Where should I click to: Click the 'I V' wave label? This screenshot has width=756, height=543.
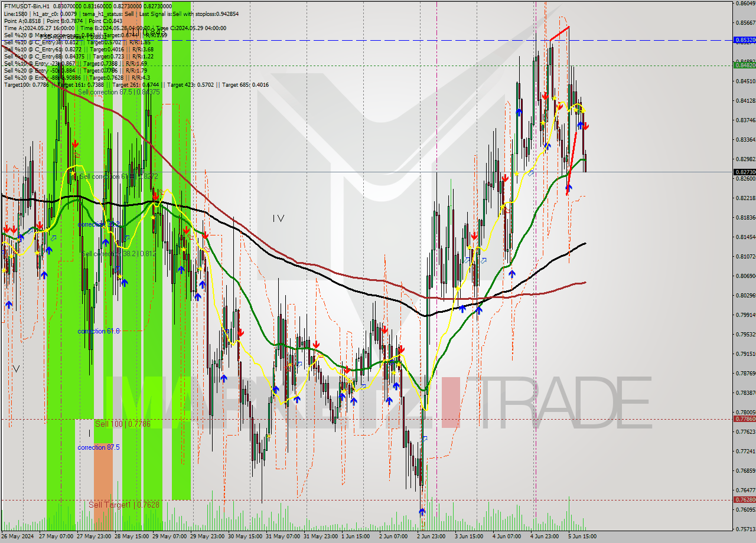[x=279, y=218]
